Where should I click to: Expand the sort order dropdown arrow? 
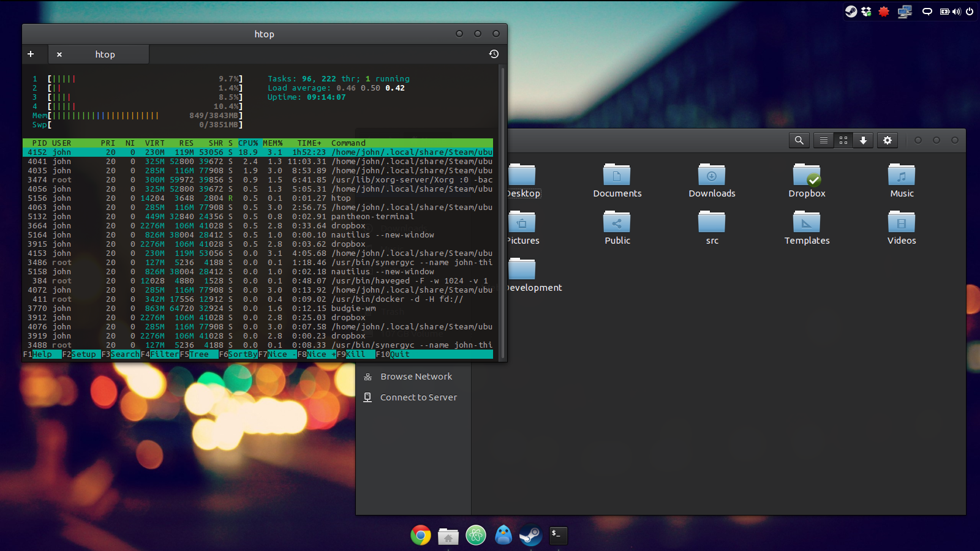coord(863,140)
